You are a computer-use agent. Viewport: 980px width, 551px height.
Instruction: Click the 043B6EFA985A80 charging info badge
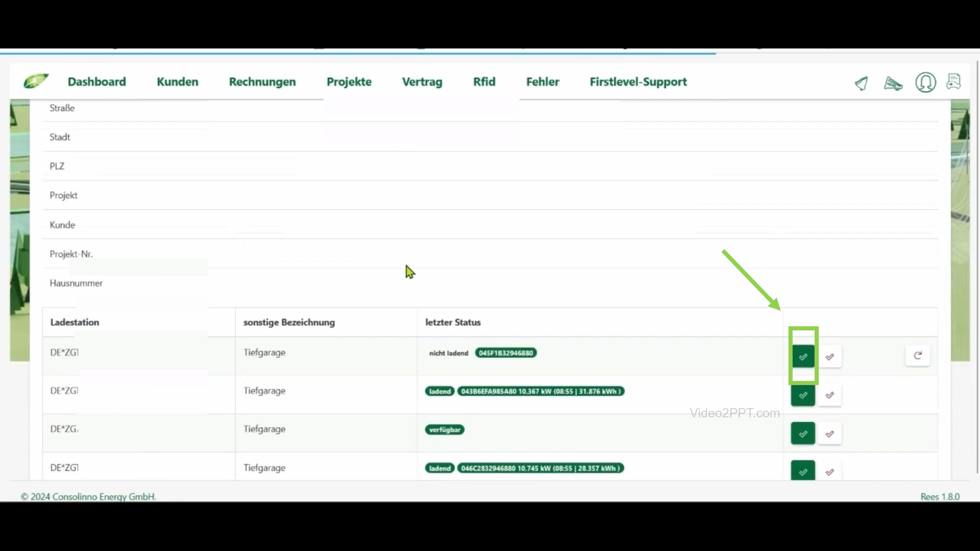pos(540,391)
